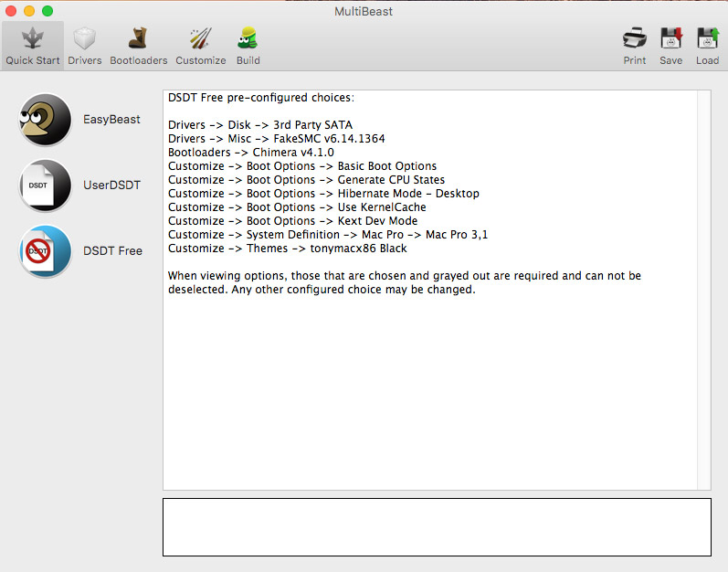The height and width of the screenshot is (572, 728).
Task: Click the 'Hibernate Mode - Desktop' line
Action: point(323,194)
